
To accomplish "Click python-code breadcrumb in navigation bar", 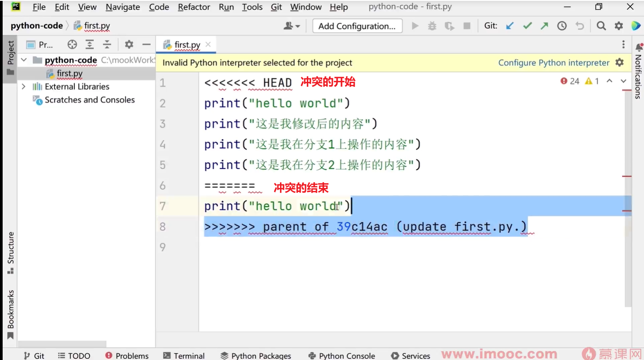I will point(37,26).
